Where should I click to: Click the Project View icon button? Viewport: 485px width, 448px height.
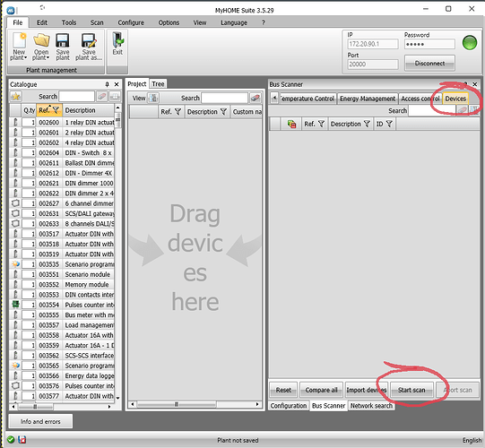click(x=153, y=98)
